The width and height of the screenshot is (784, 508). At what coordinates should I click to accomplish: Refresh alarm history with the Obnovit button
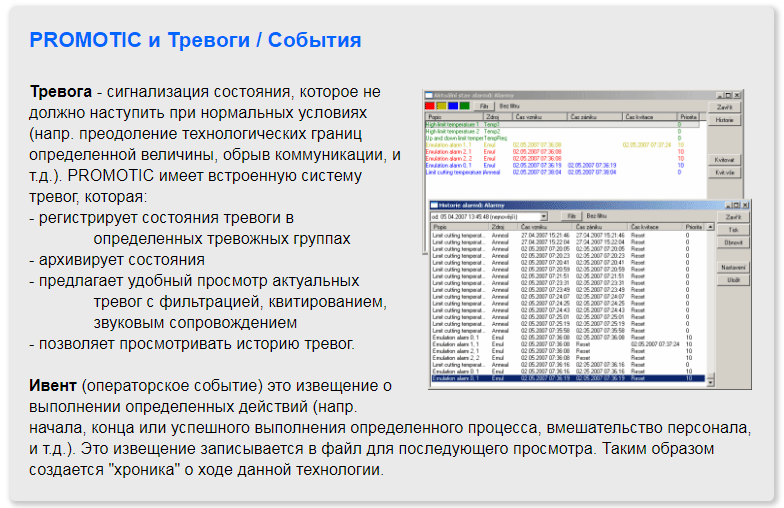[x=733, y=241]
